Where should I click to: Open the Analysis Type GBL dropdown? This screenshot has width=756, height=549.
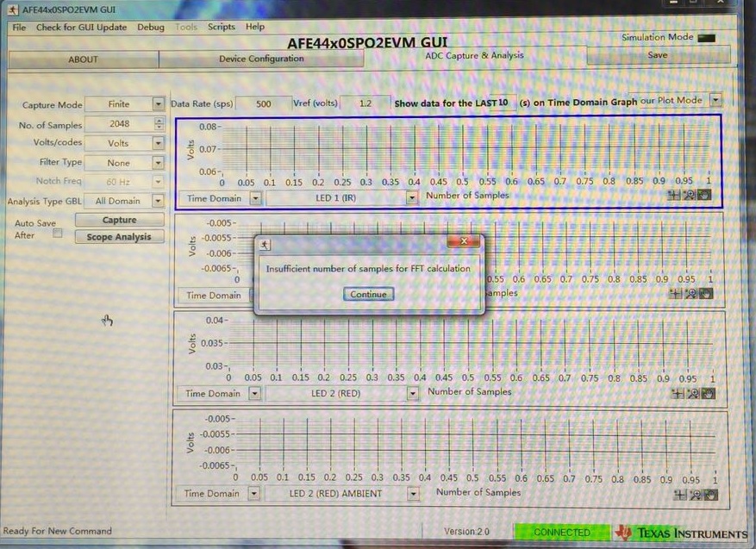[x=158, y=201]
